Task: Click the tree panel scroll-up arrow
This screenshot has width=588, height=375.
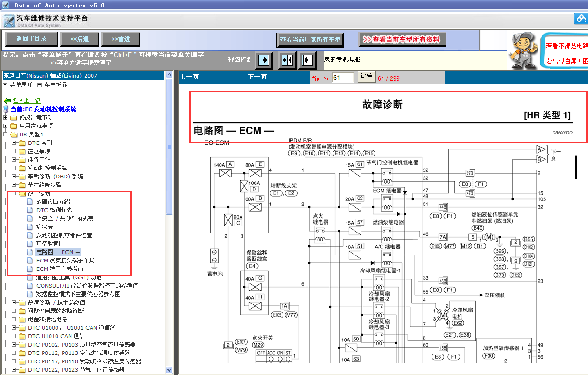Action: 170,75
